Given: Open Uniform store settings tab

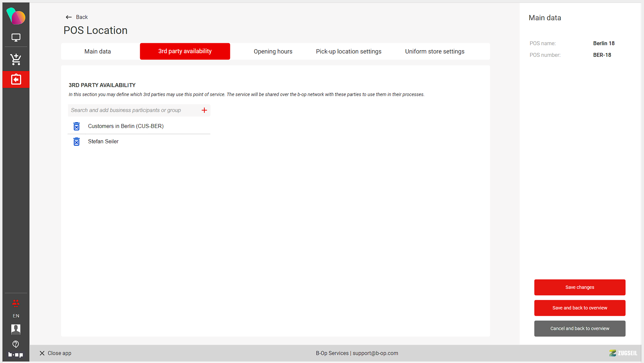Looking at the screenshot, I should point(435,52).
